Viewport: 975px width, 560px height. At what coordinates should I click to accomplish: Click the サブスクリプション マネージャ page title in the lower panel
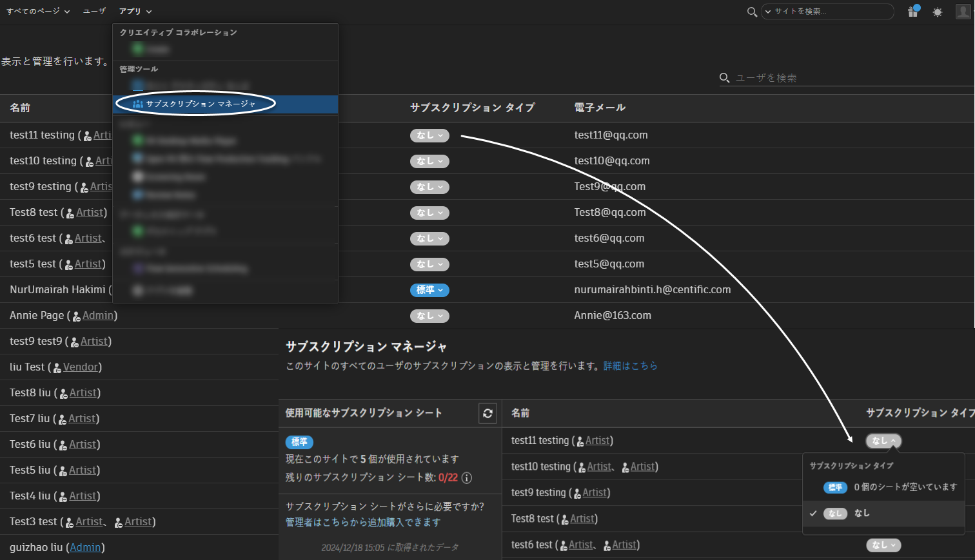tap(366, 347)
